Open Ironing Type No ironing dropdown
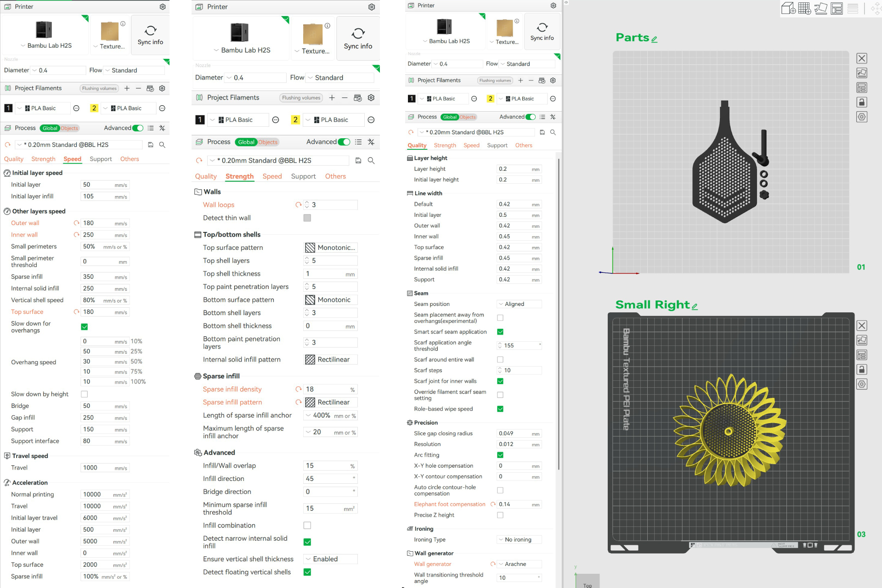The height and width of the screenshot is (588, 882). [519, 540]
